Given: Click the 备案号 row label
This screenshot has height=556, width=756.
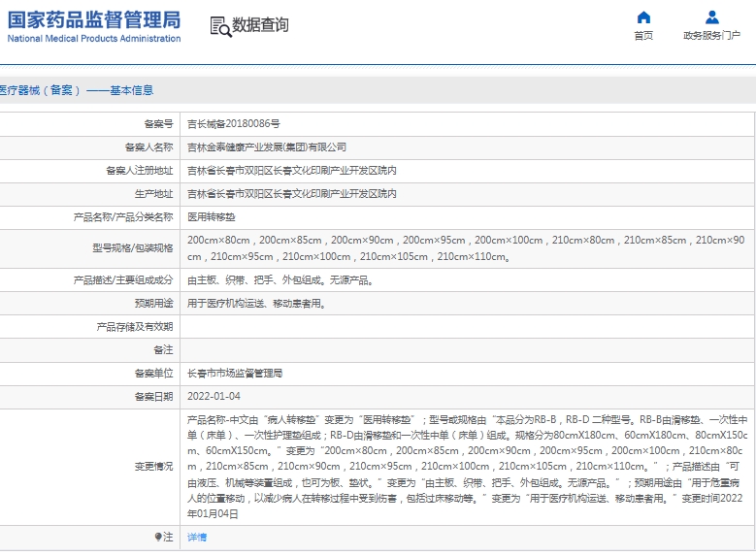Looking at the screenshot, I should [x=158, y=124].
